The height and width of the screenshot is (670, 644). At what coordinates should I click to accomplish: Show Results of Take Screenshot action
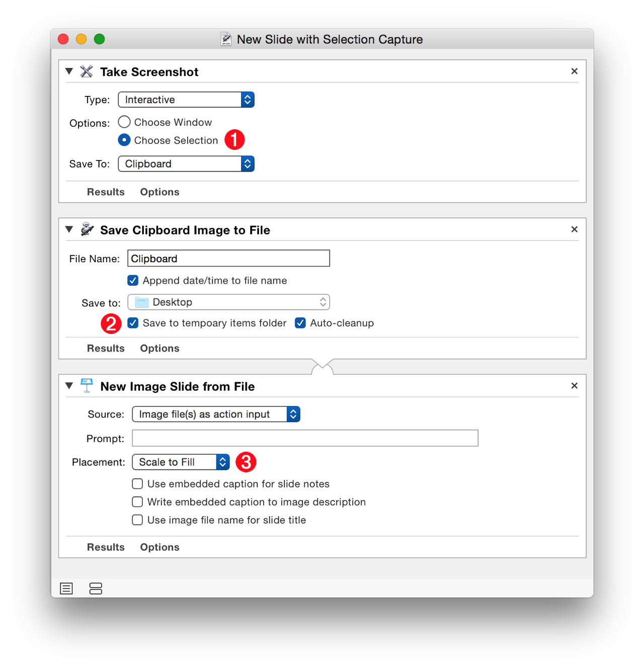click(106, 192)
